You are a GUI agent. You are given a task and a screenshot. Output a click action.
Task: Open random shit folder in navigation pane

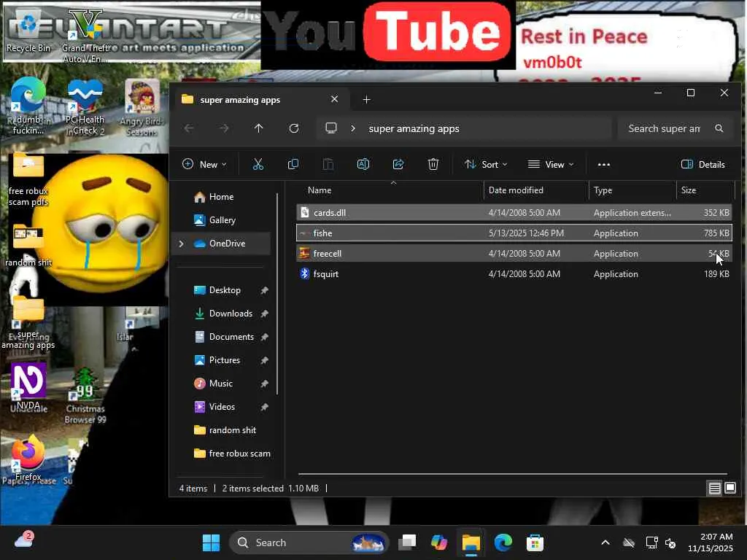pos(225,430)
